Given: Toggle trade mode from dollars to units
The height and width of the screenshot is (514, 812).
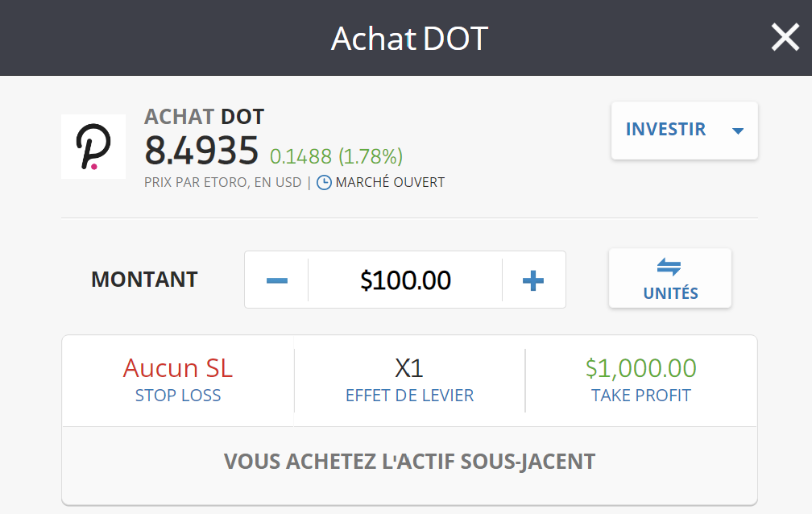Looking at the screenshot, I should pyautogui.click(x=669, y=278).
